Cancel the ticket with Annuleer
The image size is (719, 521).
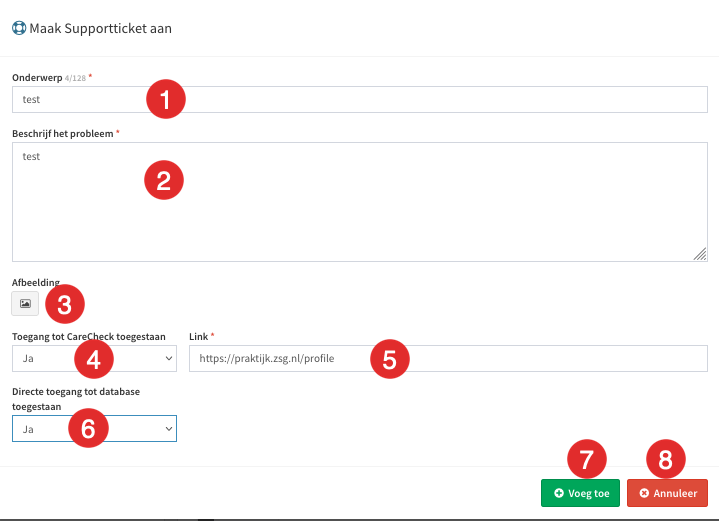click(x=668, y=493)
